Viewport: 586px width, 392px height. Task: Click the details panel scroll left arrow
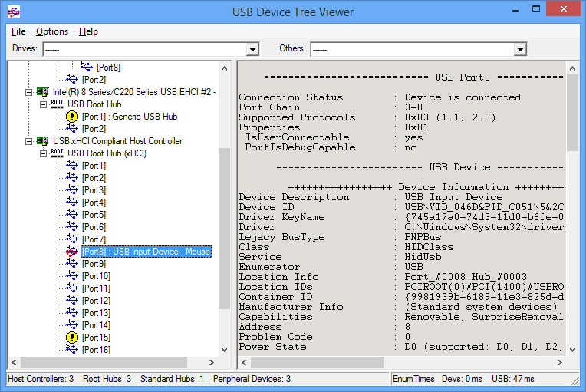(x=244, y=363)
